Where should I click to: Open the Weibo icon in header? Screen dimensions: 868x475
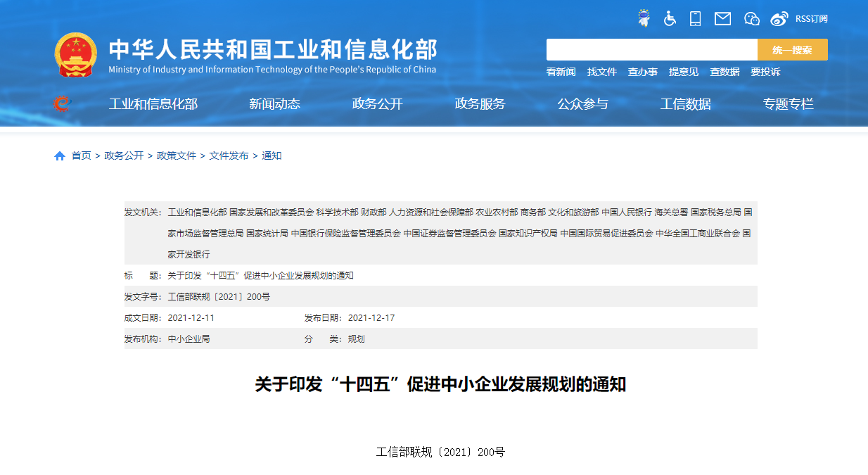(779, 18)
